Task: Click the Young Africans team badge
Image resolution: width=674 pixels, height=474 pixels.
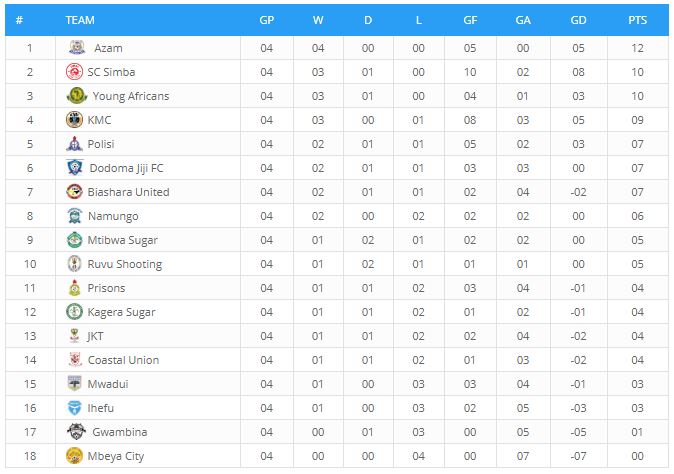Action: [77, 96]
